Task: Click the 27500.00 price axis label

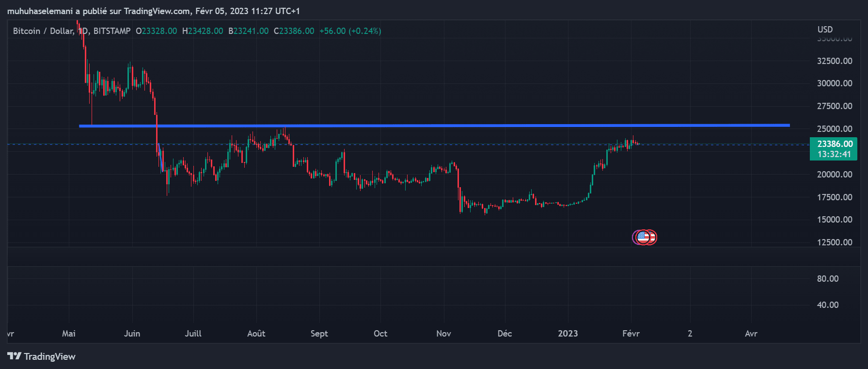Action: point(835,106)
